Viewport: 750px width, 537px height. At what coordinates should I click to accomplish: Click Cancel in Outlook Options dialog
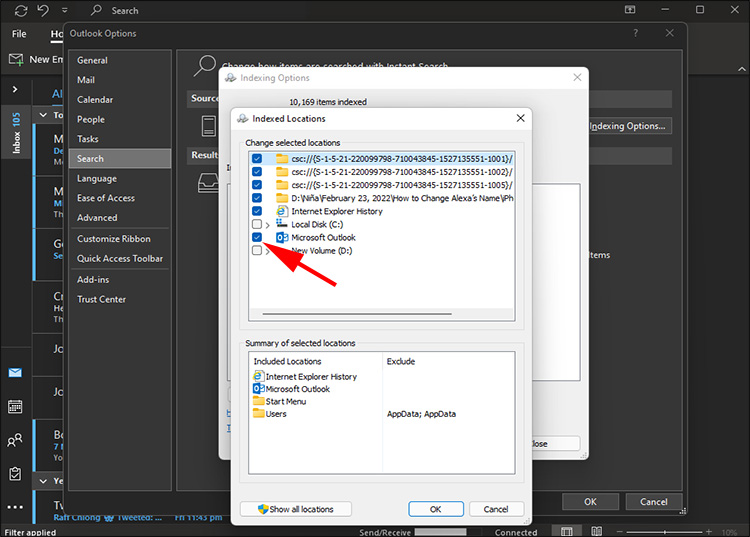[654, 502]
